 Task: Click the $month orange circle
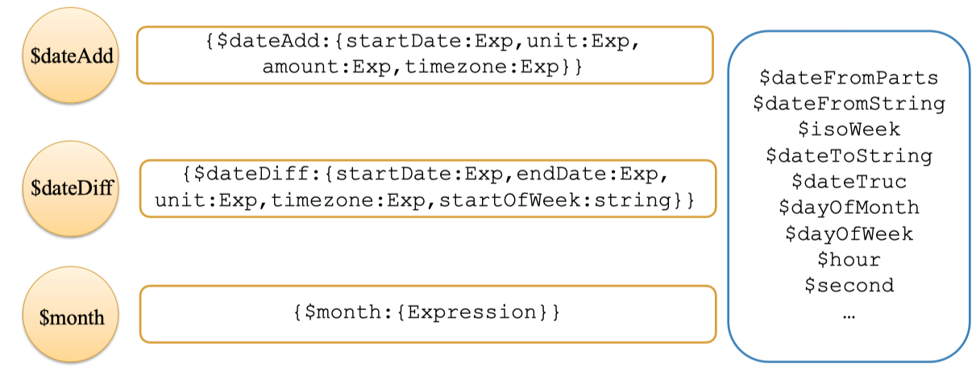click(x=71, y=317)
